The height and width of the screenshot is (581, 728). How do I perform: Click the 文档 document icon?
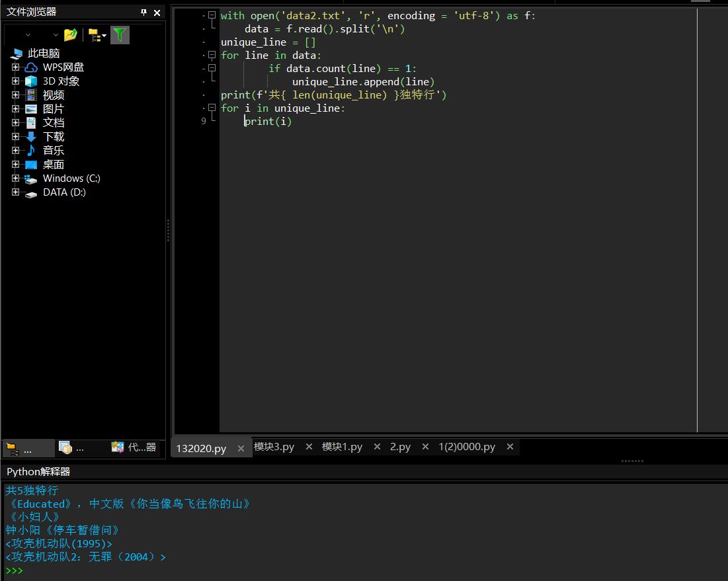click(x=31, y=123)
